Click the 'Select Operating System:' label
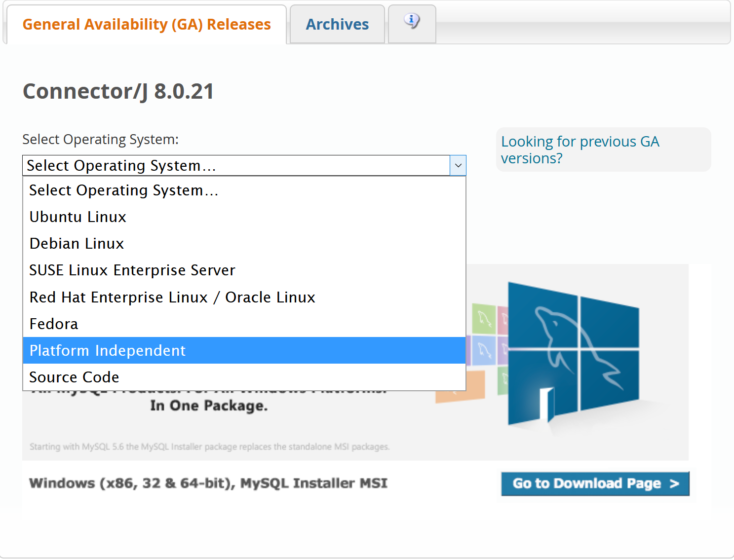Viewport: 734px width, 560px height. [101, 140]
